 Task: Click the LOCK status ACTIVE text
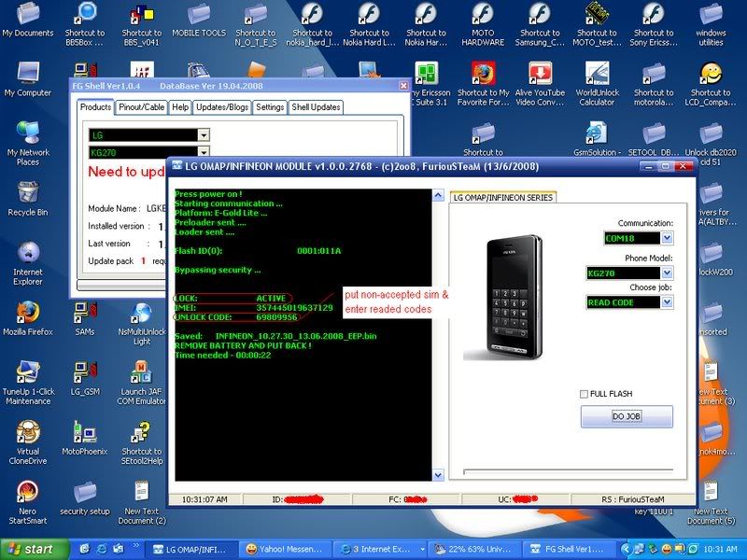[271, 298]
